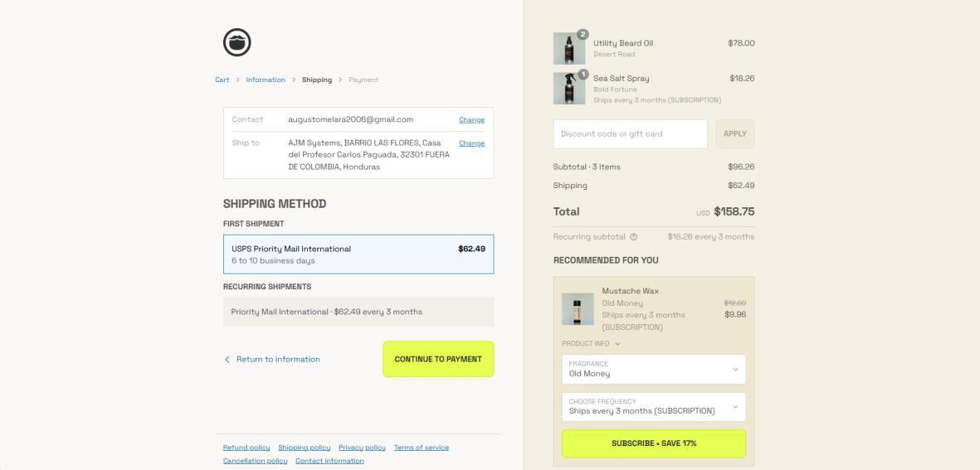
Task: Go to Cart breadcrumb
Action: (x=222, y=80)
